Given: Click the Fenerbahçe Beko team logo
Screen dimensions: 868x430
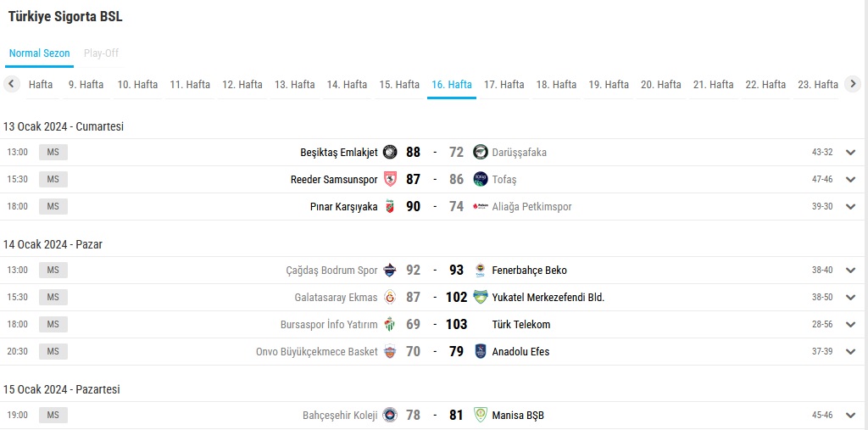Looking at the screenshot, I should click(481, 271).
